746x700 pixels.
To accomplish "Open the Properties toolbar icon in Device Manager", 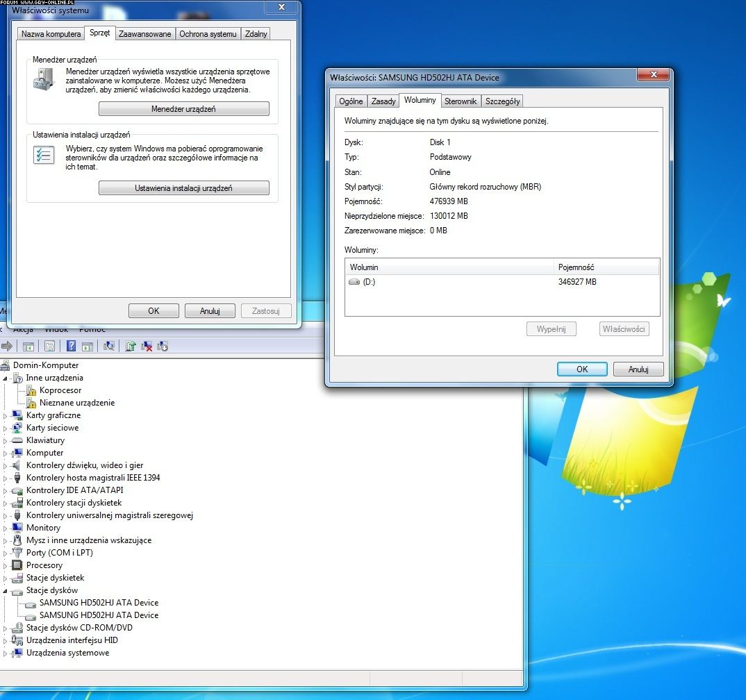I will pyautogui.click(x=49, y=347).
